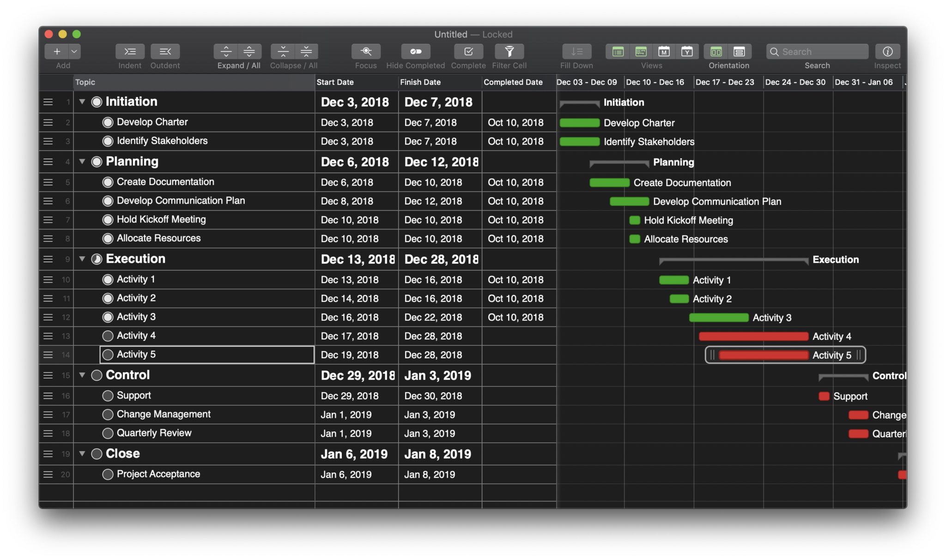The image size is (946, 560).
Task: Click in the Search field
Action: tap(817, 51)
